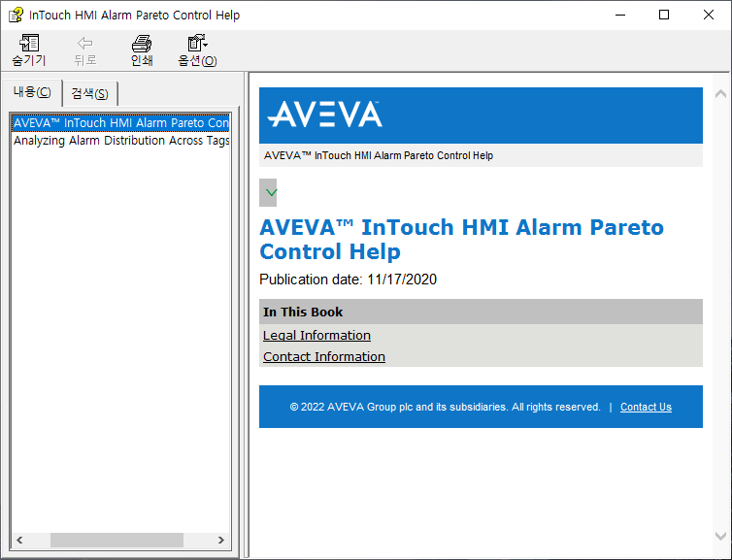
Task: Select the AVEVA InTouch HMI Alarm Pareto Control tree item
Action: [x=121, y=122]
